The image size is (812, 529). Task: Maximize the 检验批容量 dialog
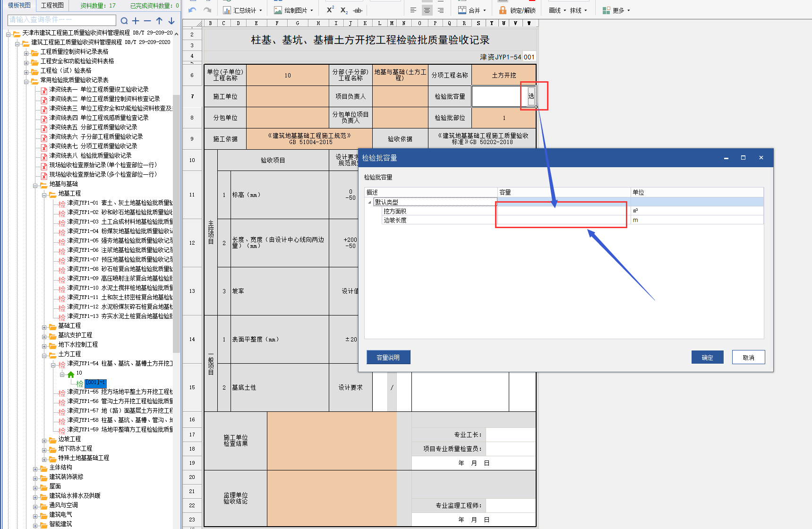tap(743, 158)
